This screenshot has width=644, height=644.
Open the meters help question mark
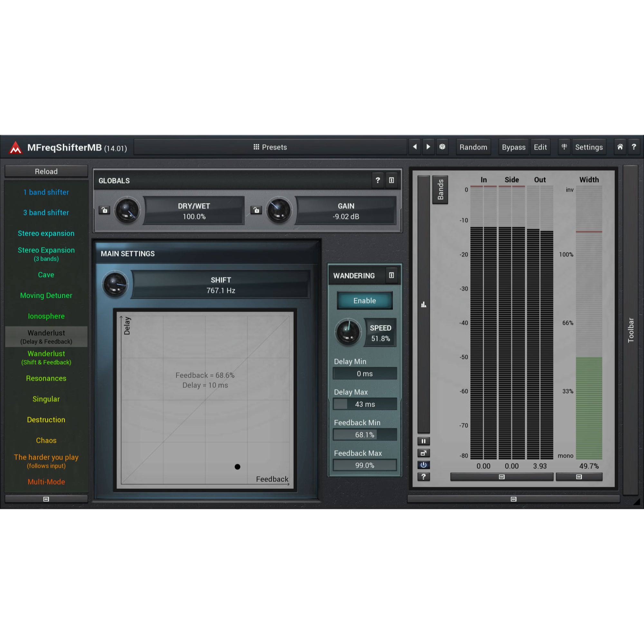[424, 477]
